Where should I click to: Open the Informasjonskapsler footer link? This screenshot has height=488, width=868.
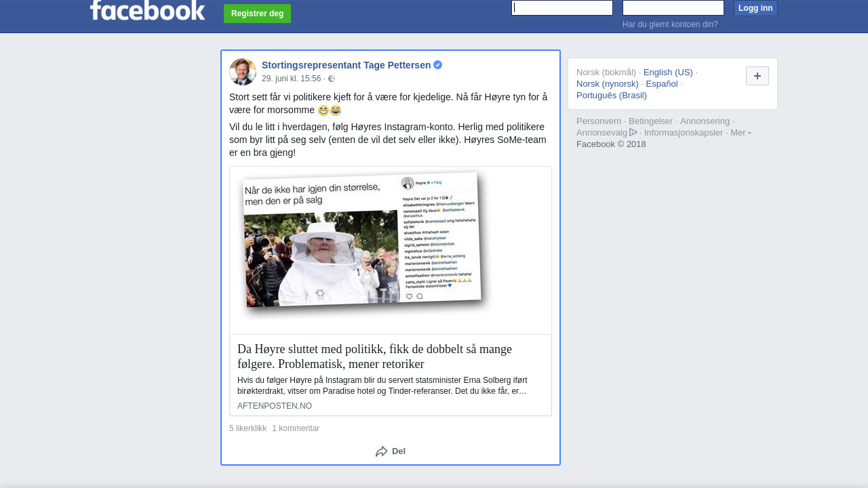[684, 133]
